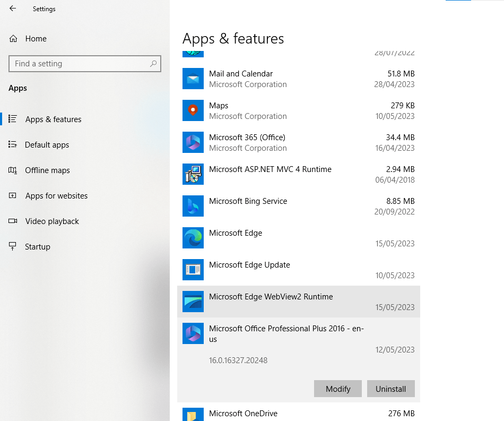Image resolution: width=504 pixels, height=421 pixels.
Task: Click the Microsoft 365 (Office) icon
Action: pyautogui.click(x=193, y=142)
